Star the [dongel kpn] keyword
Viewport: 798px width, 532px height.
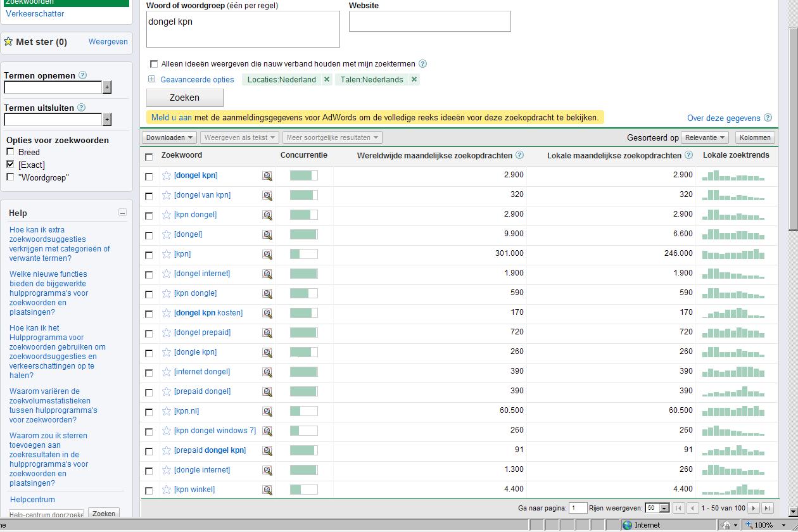pos(167,175)
